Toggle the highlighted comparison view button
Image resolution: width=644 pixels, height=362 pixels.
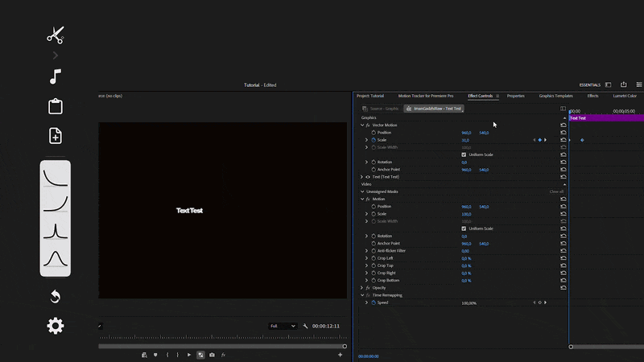click(200, 355)
